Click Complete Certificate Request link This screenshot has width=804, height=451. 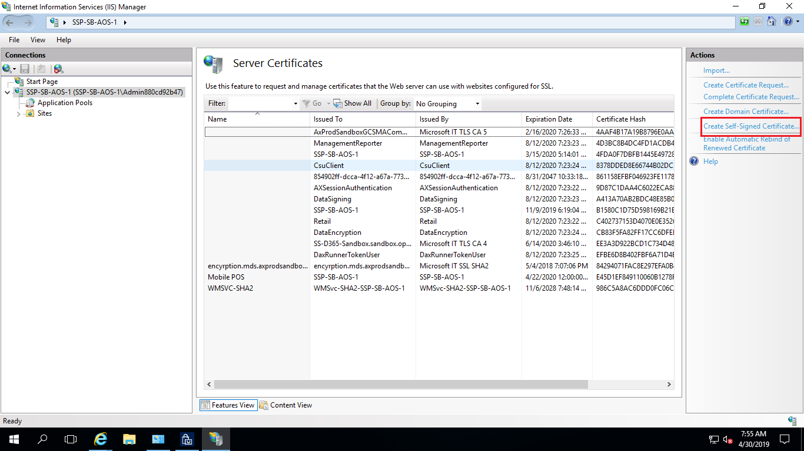(751, 96)
